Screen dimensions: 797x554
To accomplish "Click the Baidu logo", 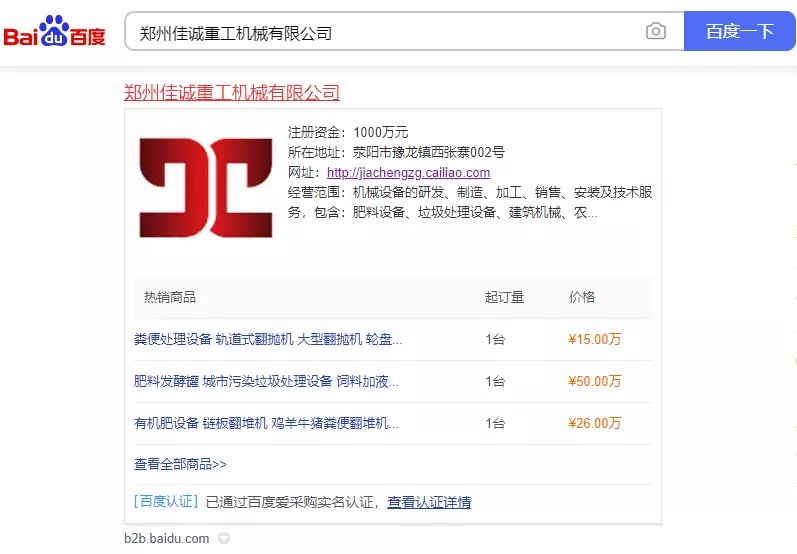I will tap(54, 31).
